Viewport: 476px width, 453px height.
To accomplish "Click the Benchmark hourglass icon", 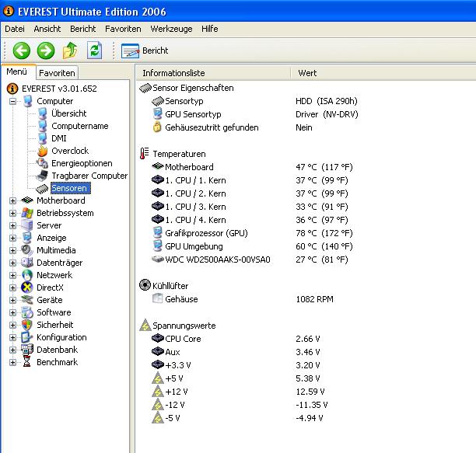I will pyautogui.click(x=27, y=362).
